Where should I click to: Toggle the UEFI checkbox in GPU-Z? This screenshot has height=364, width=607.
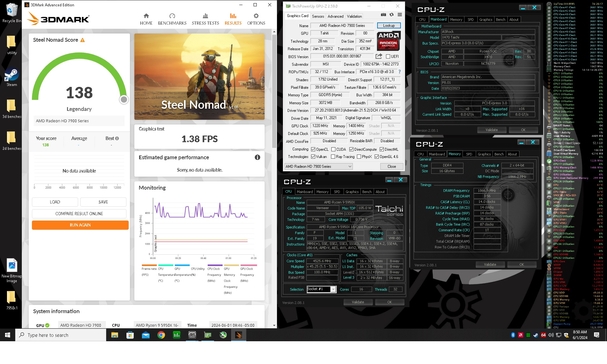pos(388,57)
